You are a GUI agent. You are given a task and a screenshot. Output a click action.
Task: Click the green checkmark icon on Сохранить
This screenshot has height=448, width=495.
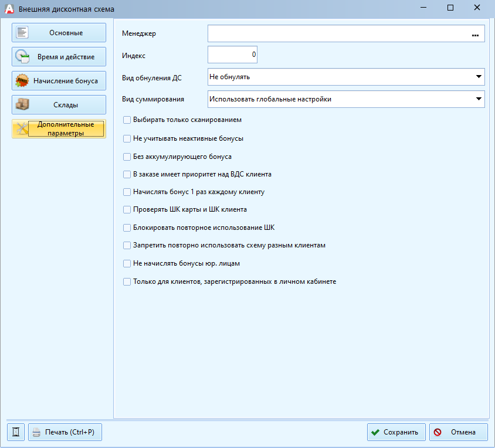(x=375, y=432)
